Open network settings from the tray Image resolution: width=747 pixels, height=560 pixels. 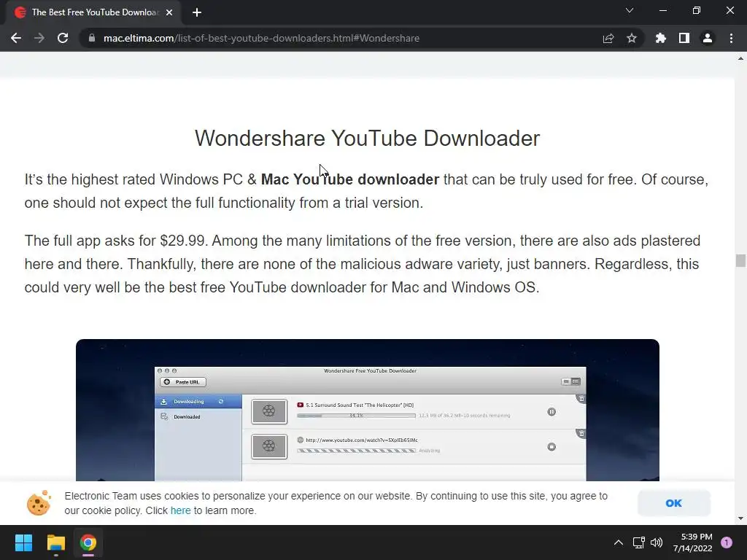tap(638, 542)
